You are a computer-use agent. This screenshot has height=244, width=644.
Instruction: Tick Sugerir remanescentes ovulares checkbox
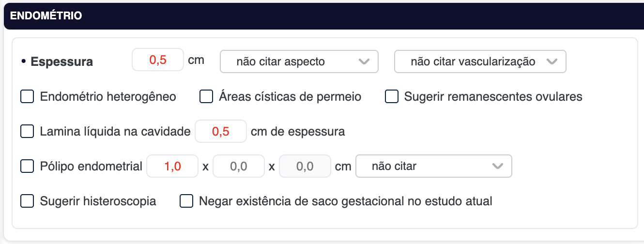pyautogui.click(x=391, y=97)
